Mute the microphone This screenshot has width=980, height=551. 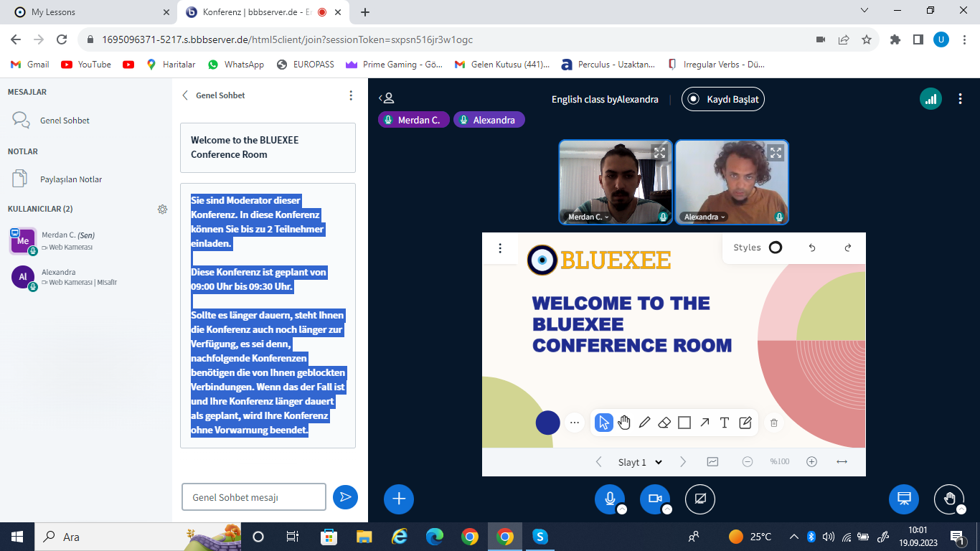(610, 499)
